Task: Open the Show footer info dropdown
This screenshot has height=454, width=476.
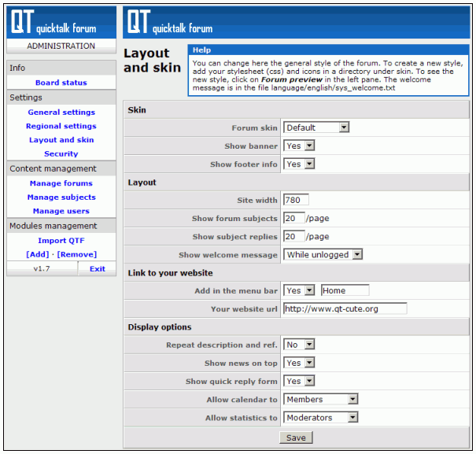Action: 299,164
